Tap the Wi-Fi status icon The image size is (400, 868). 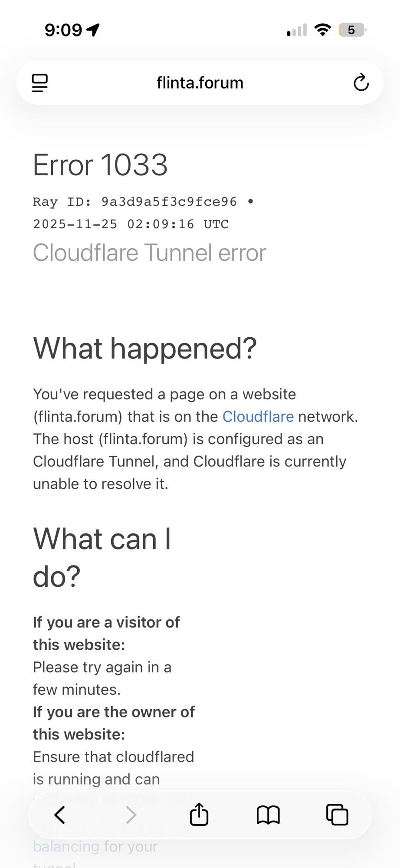pyautogui.click(x=322, y=30)
